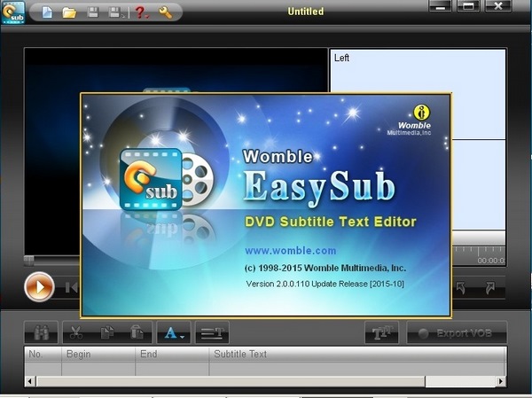Click the video seek slider handle
Screen dimensions: 532x398
(29, 261)
